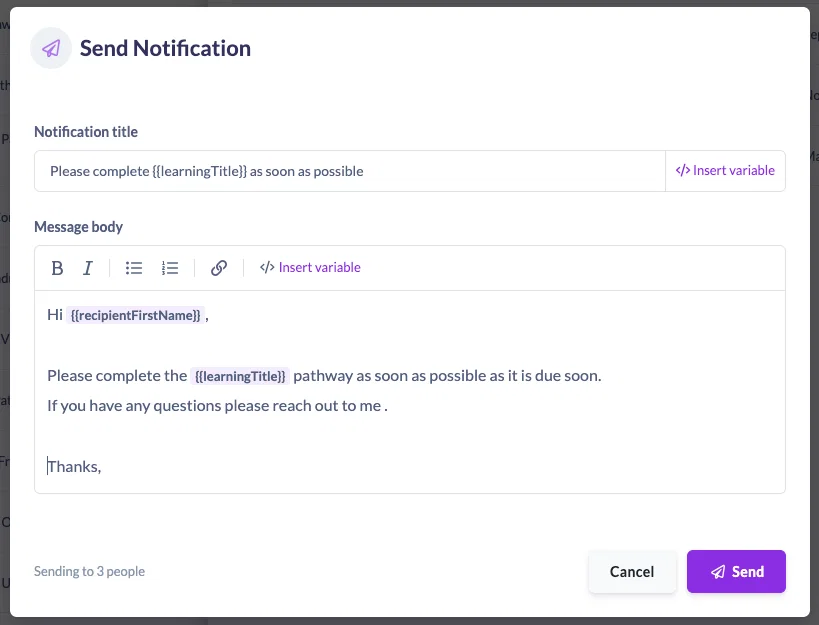Insert a numbered list
This screenshot has width=819, height=625.
point(170,268)
